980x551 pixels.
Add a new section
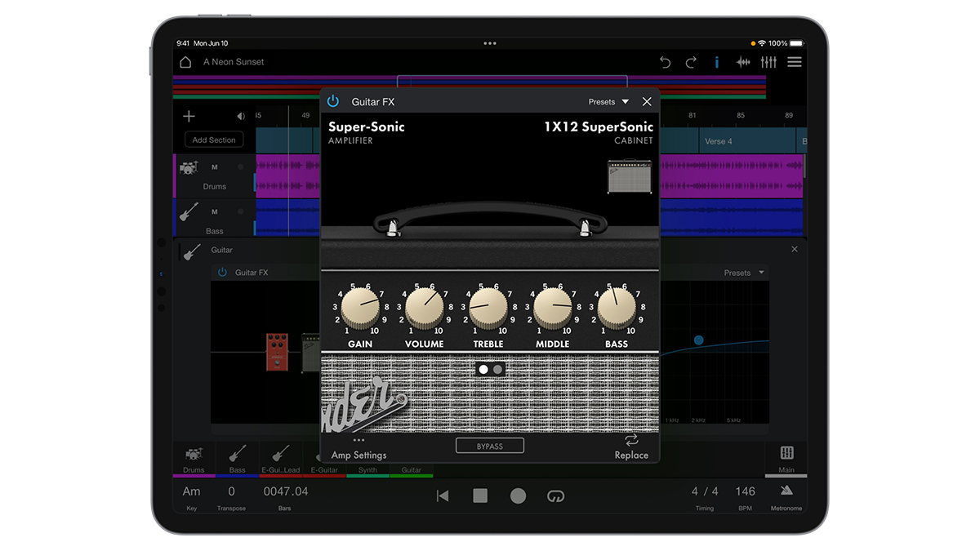214,140
